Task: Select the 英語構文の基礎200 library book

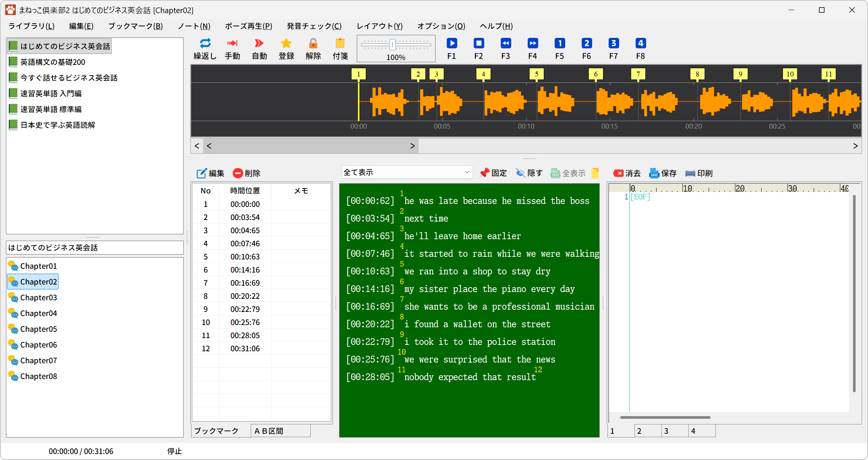Action: click(x=47, y=62)
